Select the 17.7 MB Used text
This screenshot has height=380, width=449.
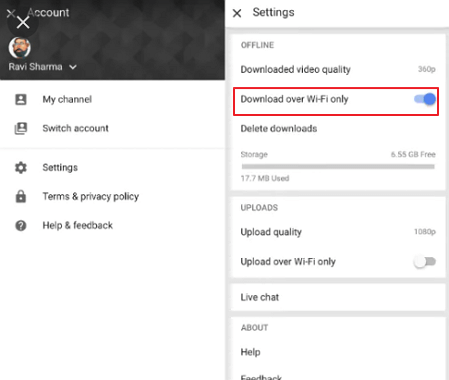265,178
